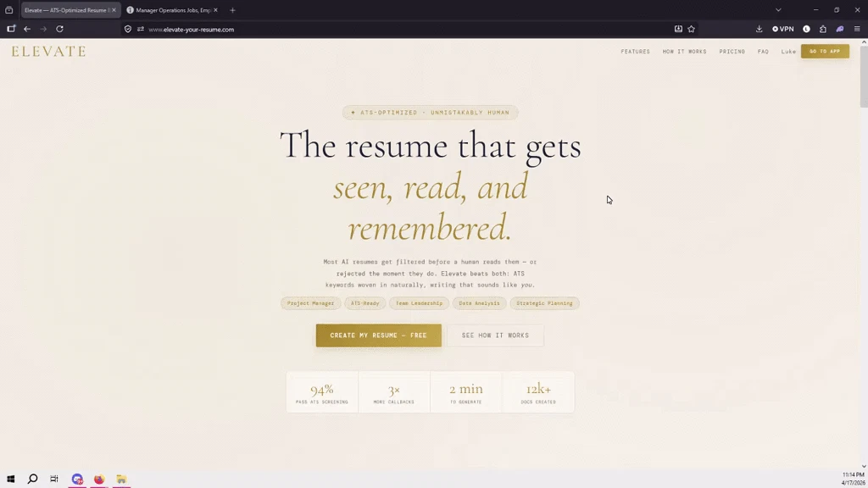Open a new tab with the plus icon
868x488 pixels.
[x=232, y=10]
